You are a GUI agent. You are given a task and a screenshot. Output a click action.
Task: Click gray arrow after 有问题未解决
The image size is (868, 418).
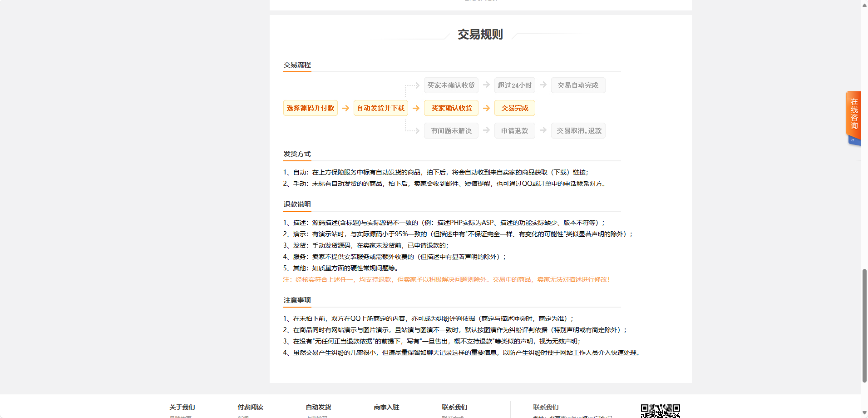486,130
